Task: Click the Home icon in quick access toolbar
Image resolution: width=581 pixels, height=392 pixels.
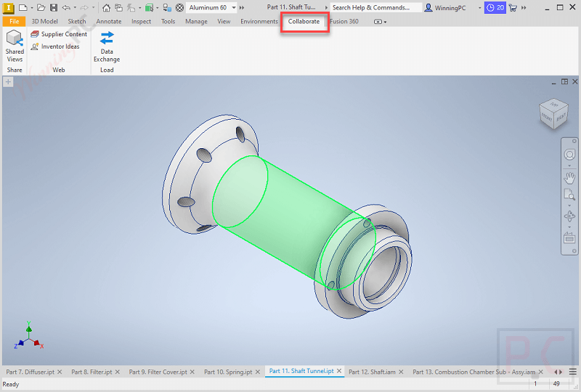Action: (x=106, y=7)
